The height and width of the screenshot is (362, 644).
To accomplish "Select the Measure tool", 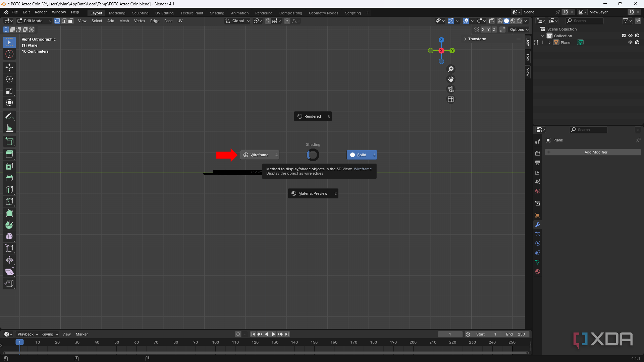I will (x=9, y=128).
